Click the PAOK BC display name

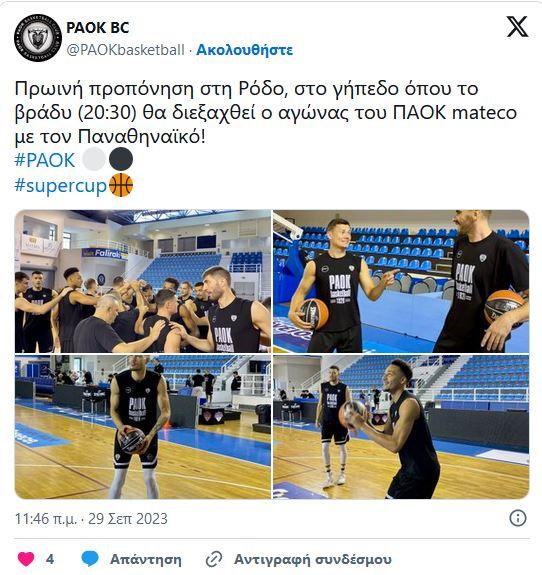pyautogui.click(x=98, y=28)
